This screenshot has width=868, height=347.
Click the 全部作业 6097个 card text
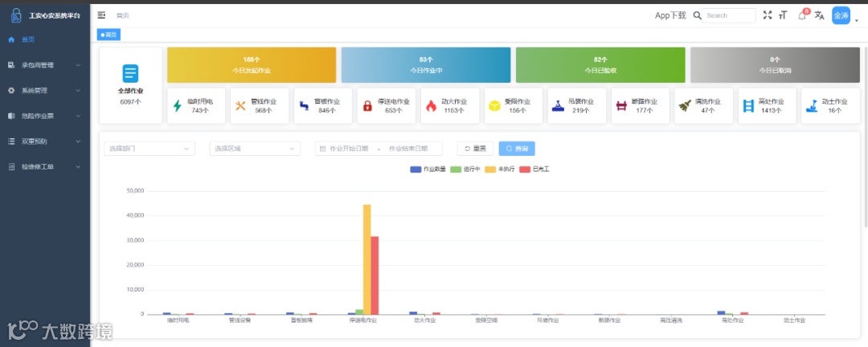point(131,96)
